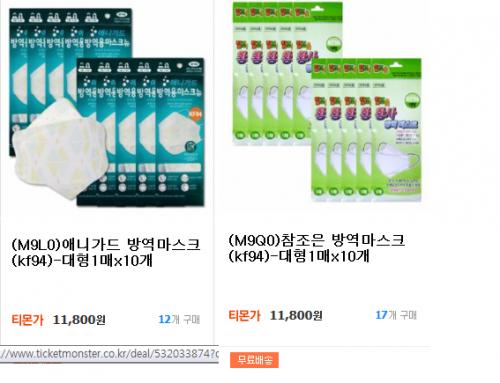The image size is (500, 383).
Task: Click the (M9L0)애니가드 방역마스크 product title
Action: point(105,252)
